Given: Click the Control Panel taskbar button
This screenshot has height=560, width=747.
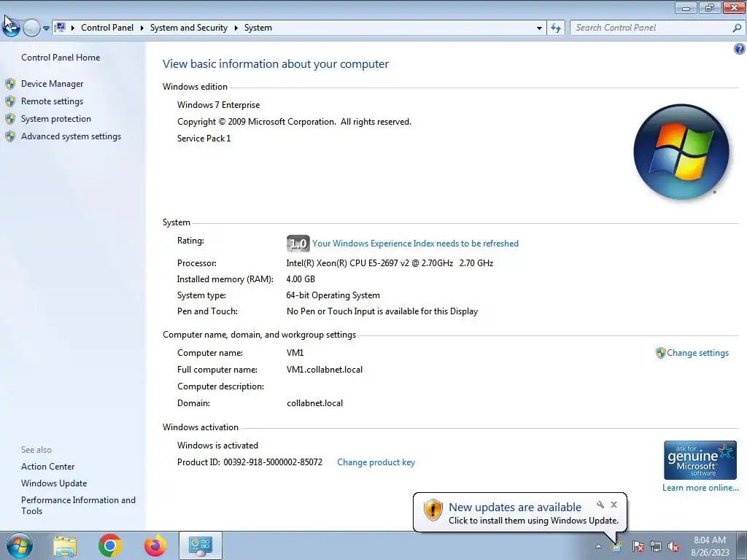Looking at the screenshot, I should [200, 545].
